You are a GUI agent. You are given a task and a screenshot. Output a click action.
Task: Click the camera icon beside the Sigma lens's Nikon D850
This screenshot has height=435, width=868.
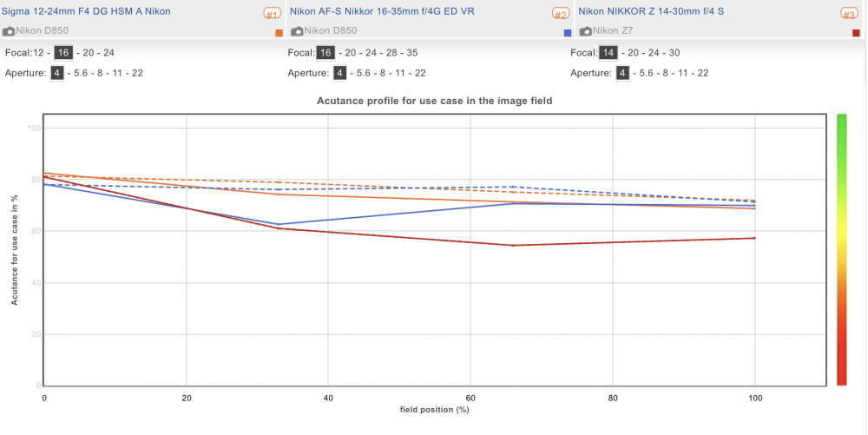click(x=9, y=31)
